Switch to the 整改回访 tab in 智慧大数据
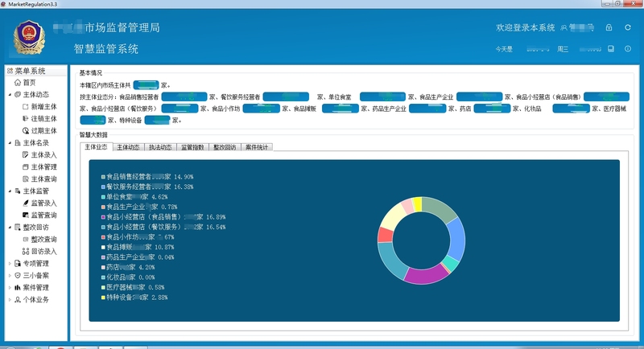Screen dimensions: 644x349 [x=225, y=147]
